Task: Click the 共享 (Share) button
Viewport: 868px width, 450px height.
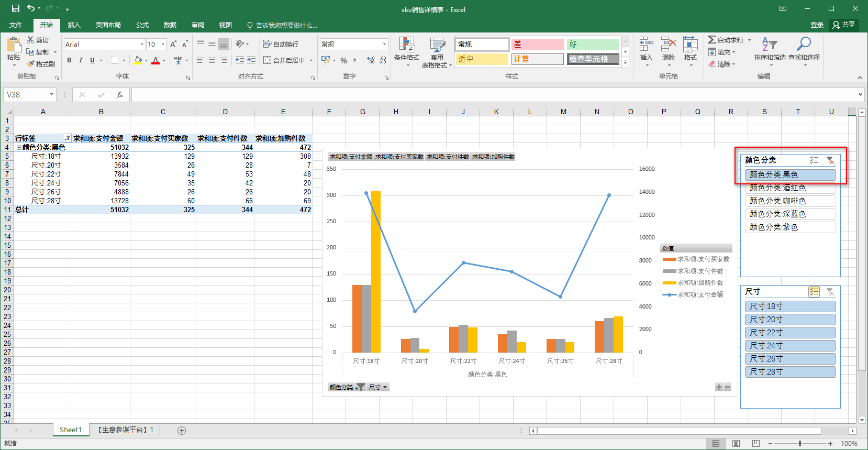Action: 843,25
